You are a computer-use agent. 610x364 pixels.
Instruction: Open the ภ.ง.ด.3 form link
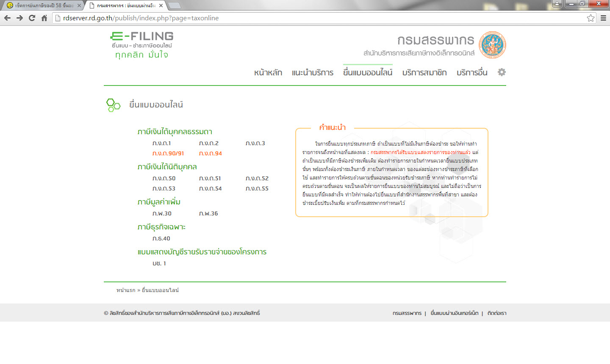point(255,143)
